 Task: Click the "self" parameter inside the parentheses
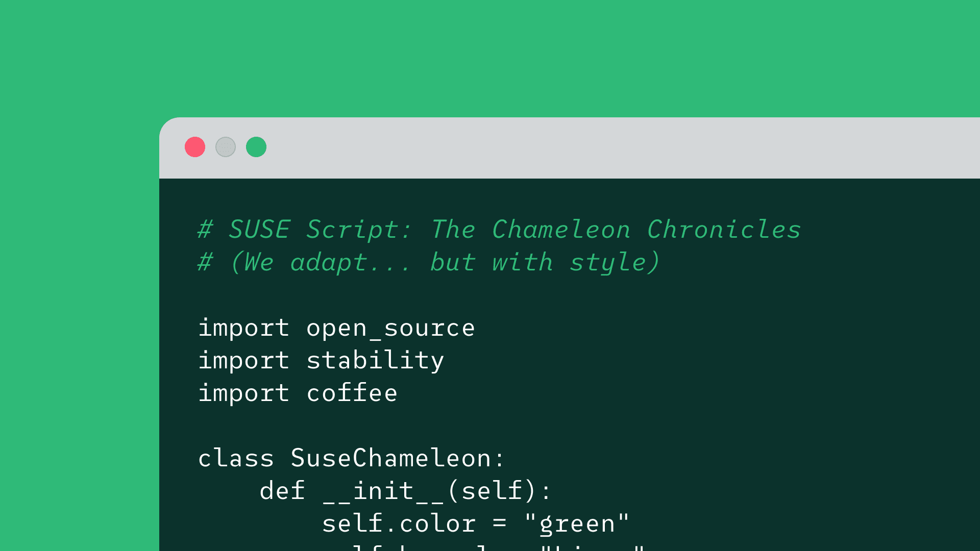pos(492,491)
